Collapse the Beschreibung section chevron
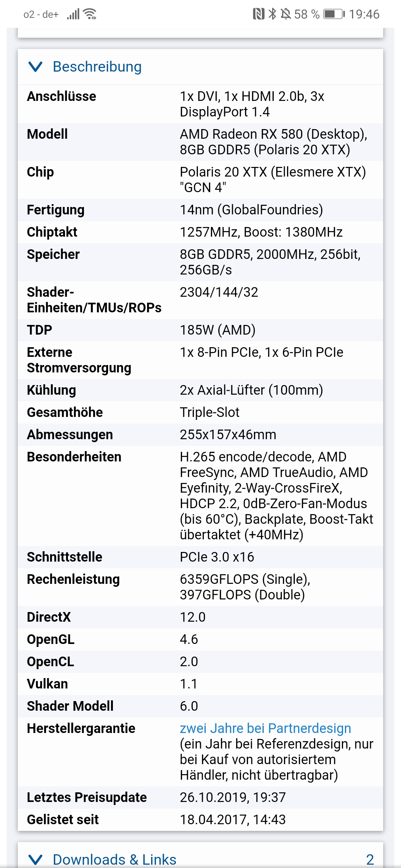The width and height of the screenshot is (401, 868). point(36,67)
